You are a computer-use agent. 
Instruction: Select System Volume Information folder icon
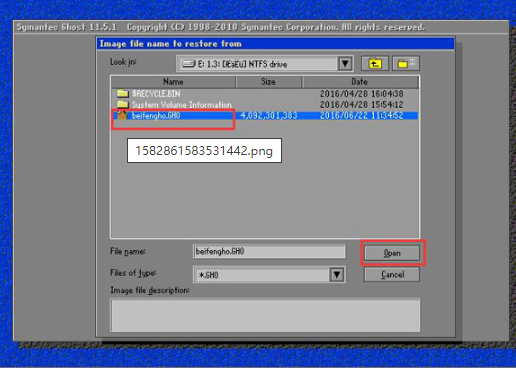pyautogui.click(x=122, y=104)
